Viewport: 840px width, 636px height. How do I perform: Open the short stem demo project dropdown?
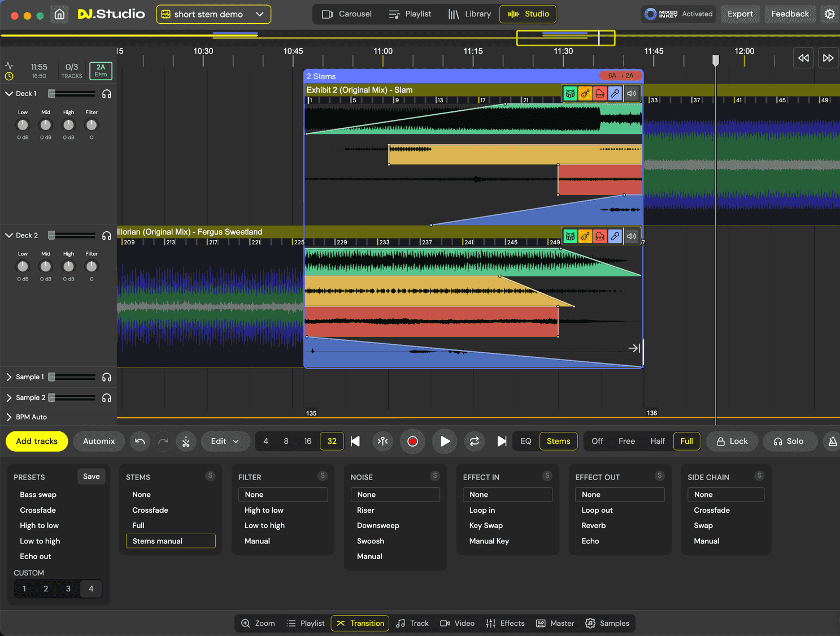click(x=213, y=14)
